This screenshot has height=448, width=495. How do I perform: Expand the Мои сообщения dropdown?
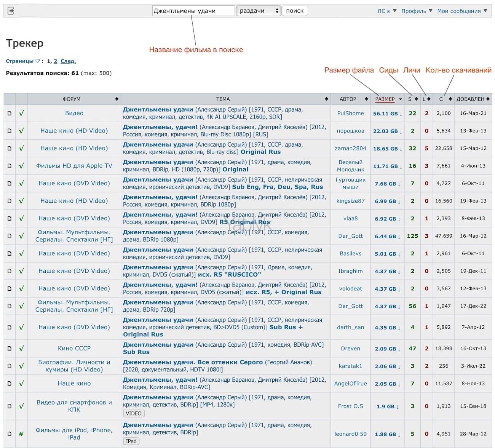click(x=461, y=11)
